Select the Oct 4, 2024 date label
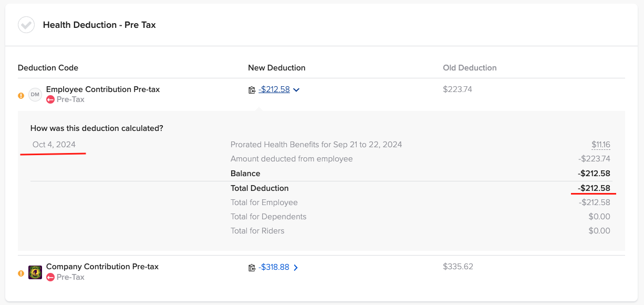 click(54, 144)
